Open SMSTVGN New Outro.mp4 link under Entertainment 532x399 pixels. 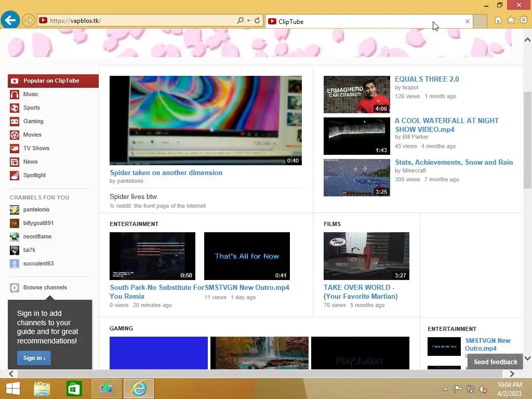247,287
